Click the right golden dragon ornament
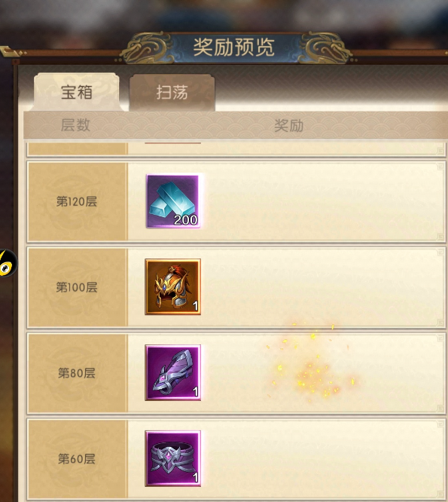 [x=325, y=48]
